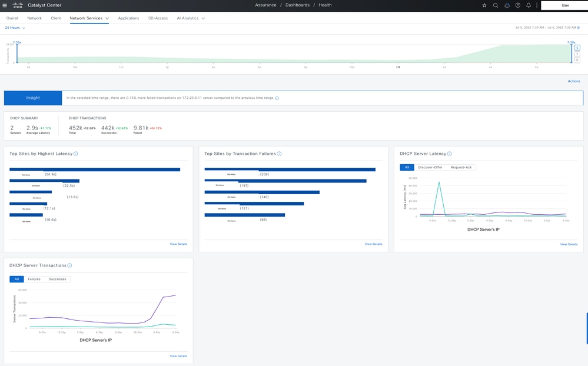Viewport: 588px width, 366px height.
Task: Switch to the Client tab
Action: click(56, 18)
